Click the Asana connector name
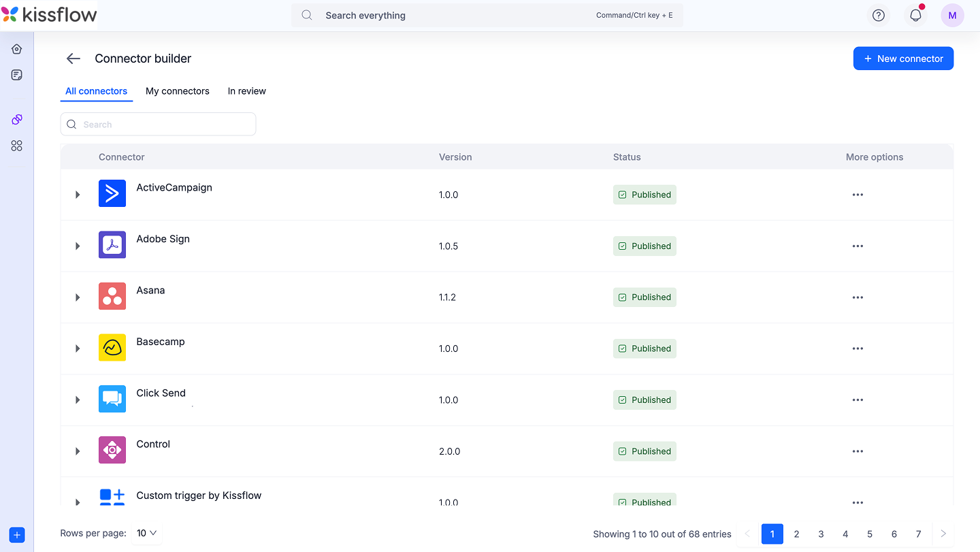Viewport: 980px width, 552px height. click(150, 291)
